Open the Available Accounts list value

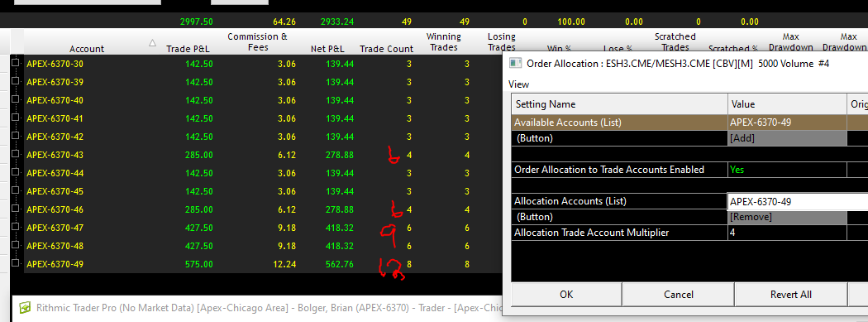click(x=787, y=123)
